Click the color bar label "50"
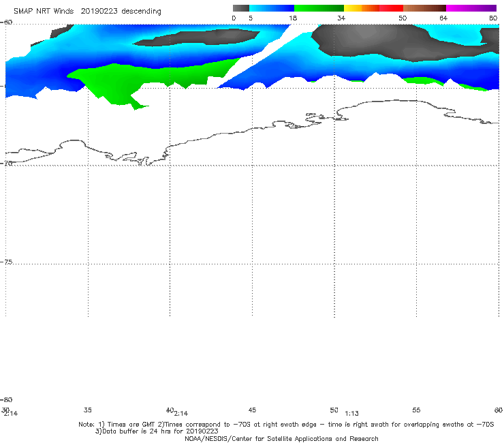The height and width of the screenshot is (443, 504). coord(403,18)
